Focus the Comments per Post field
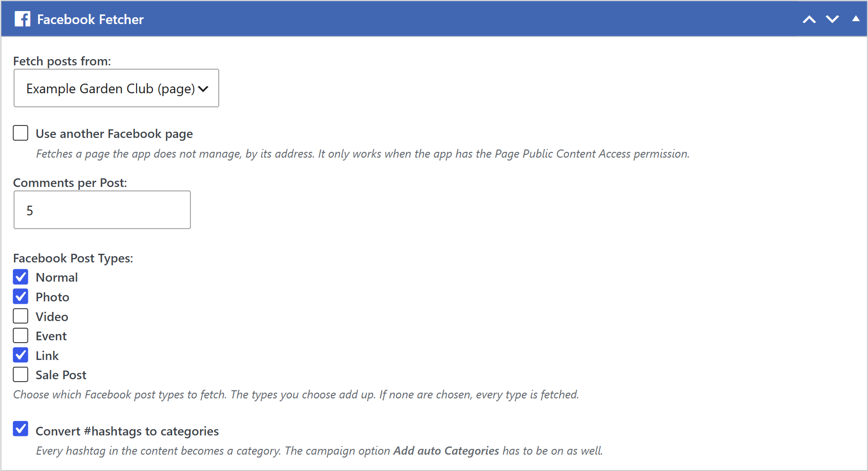 [x=102, y=210]
